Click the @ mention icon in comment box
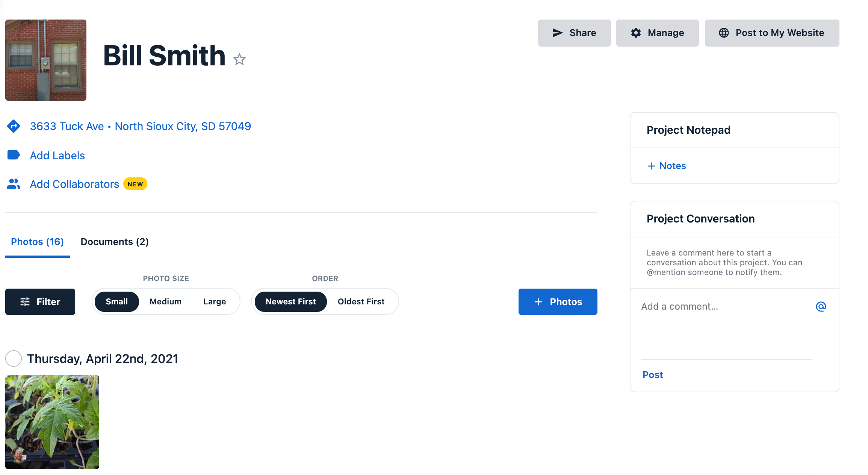The image size is (868, 475). (x=821, y=307)
